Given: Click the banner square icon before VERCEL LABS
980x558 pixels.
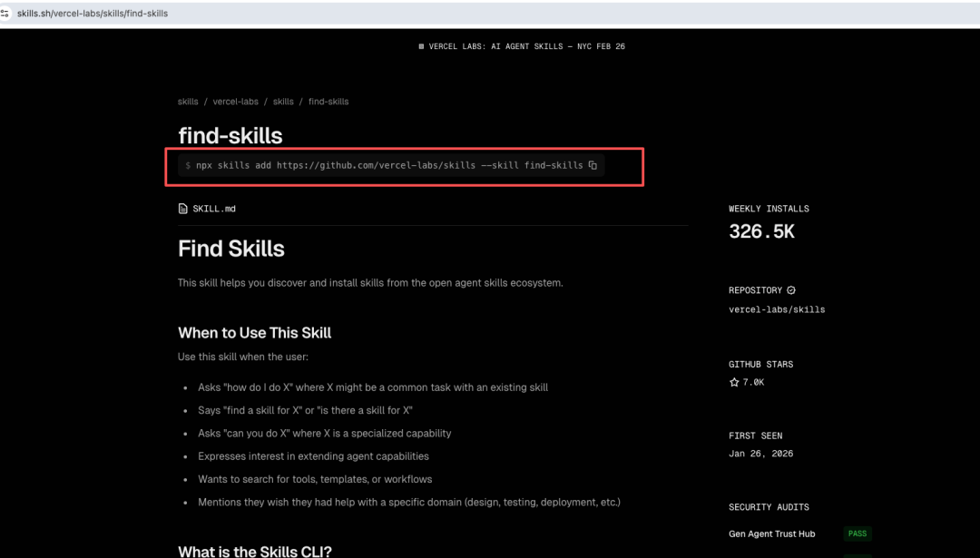Looking at the screenshot, I should pyautogui.click(x=421, y=46).
